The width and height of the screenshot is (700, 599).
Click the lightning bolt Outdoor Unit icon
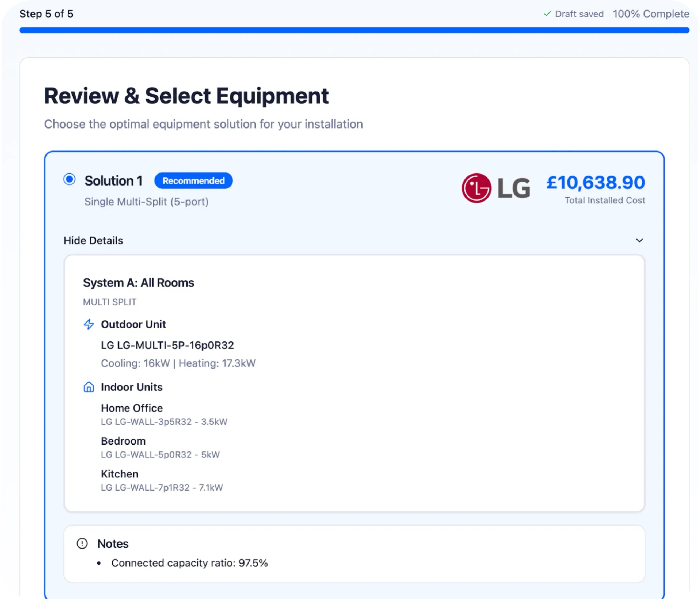pos(89,324)
